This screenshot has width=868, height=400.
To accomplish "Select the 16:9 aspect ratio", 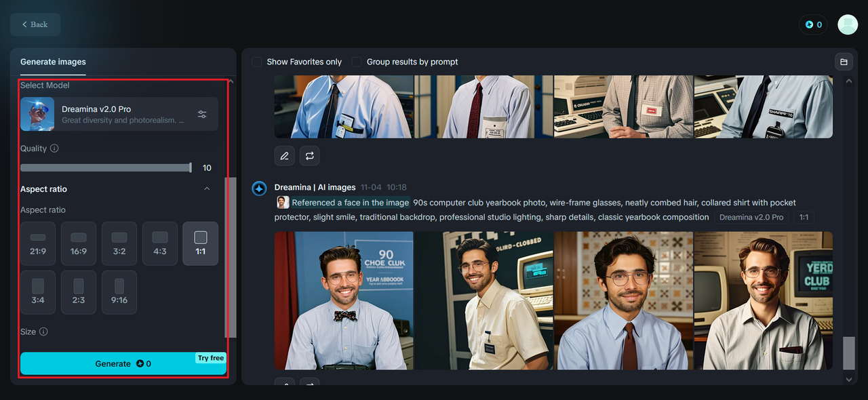I will pyautogui.click(x=79, y=243).
